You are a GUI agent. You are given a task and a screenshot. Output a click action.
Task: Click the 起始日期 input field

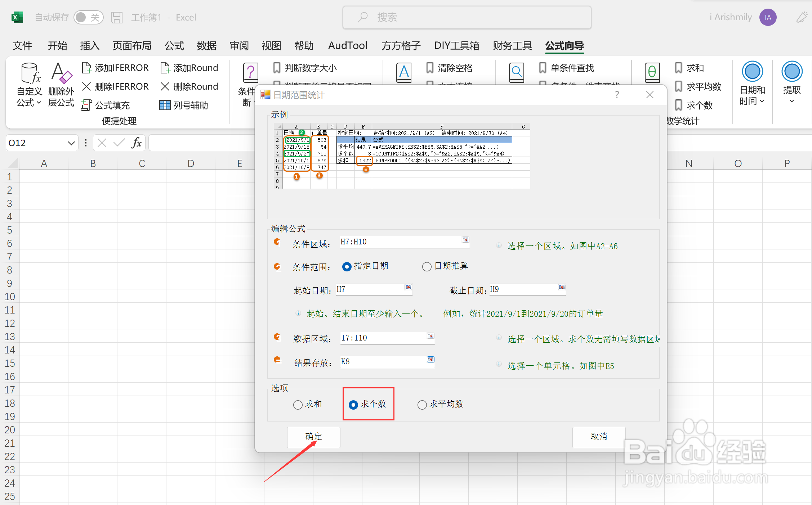click(x=370, y=290)
